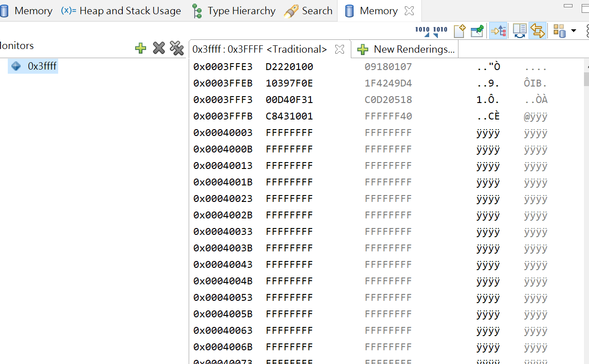Add a new memory monitor
This screenshot has width=589, height=364.
click(140, 49)
